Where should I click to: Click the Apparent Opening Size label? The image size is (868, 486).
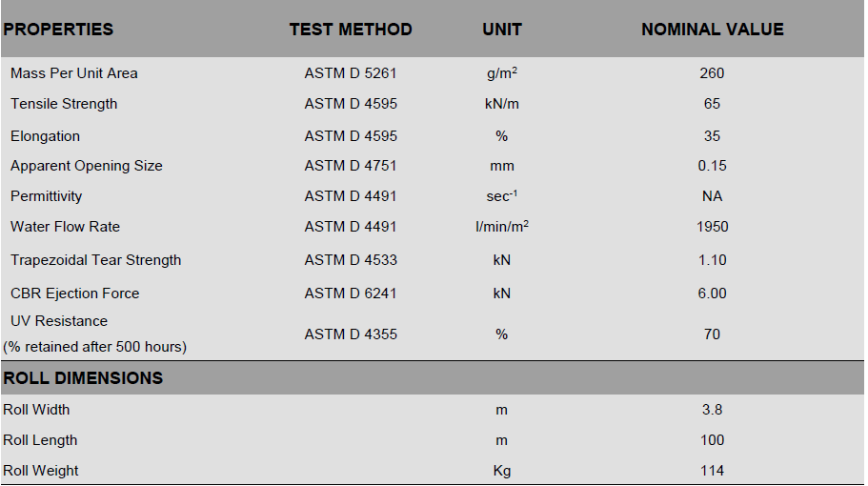(87, 166)
